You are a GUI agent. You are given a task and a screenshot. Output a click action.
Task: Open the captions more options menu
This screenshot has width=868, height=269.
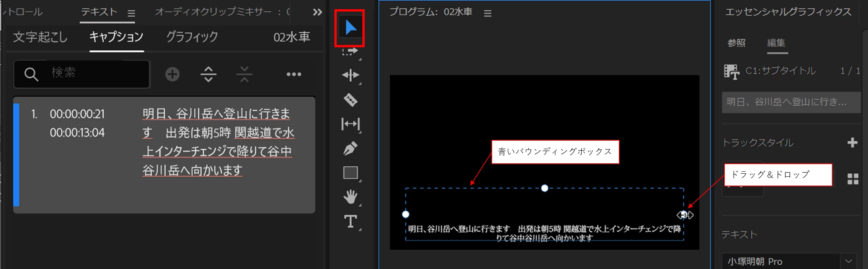tap(294, 74)
